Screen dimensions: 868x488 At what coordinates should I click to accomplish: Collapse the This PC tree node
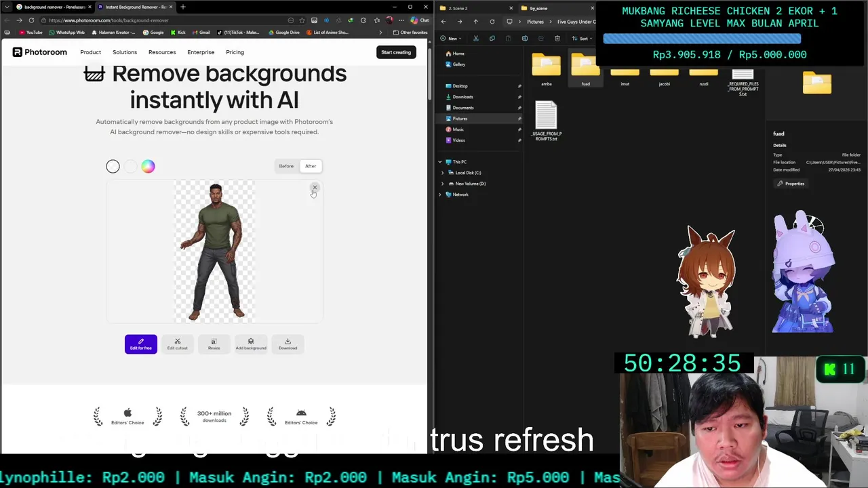coord(439,162)
